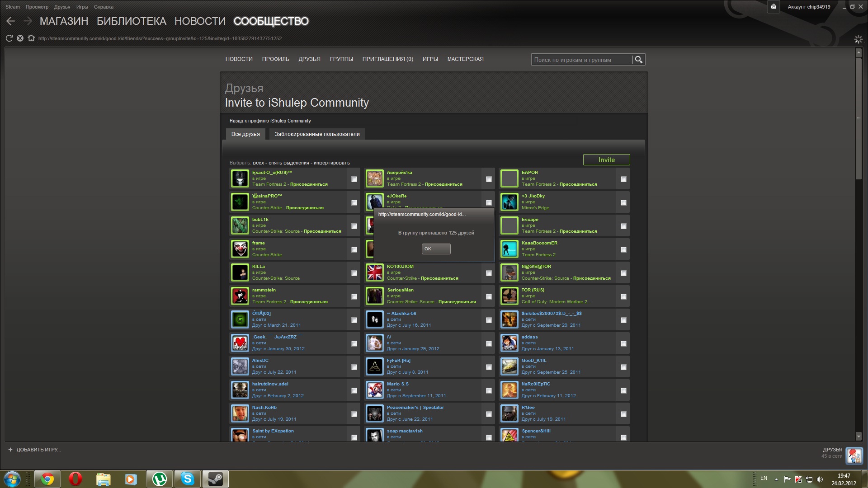Go forward with the right arrow button
The image size is (868, 488).
(x=28, y=21)
